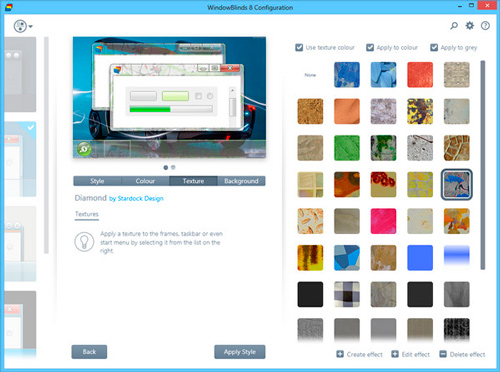Click Delete effect

(462, 354)
